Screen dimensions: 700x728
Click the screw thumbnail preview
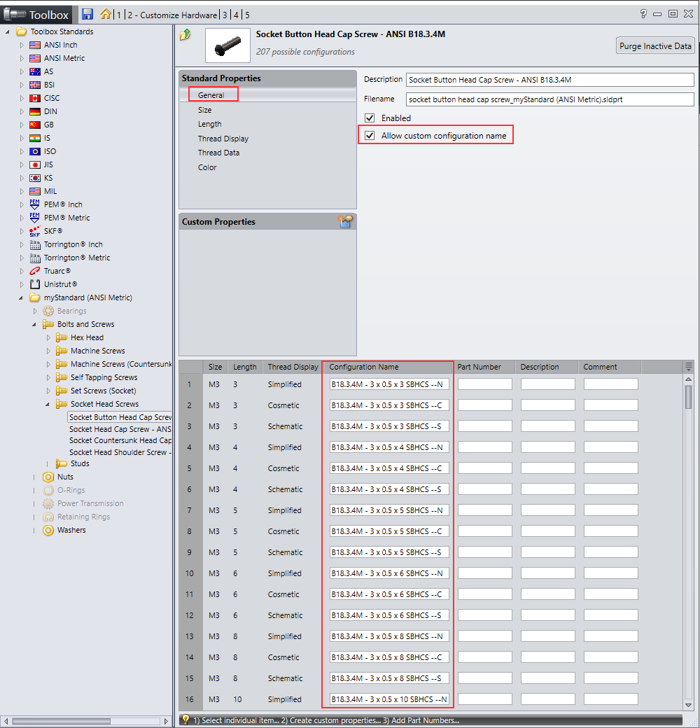coord(227,45)
